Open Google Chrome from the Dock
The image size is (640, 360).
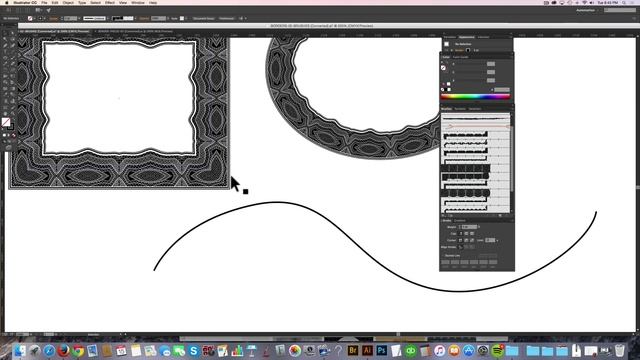point(78,350)
